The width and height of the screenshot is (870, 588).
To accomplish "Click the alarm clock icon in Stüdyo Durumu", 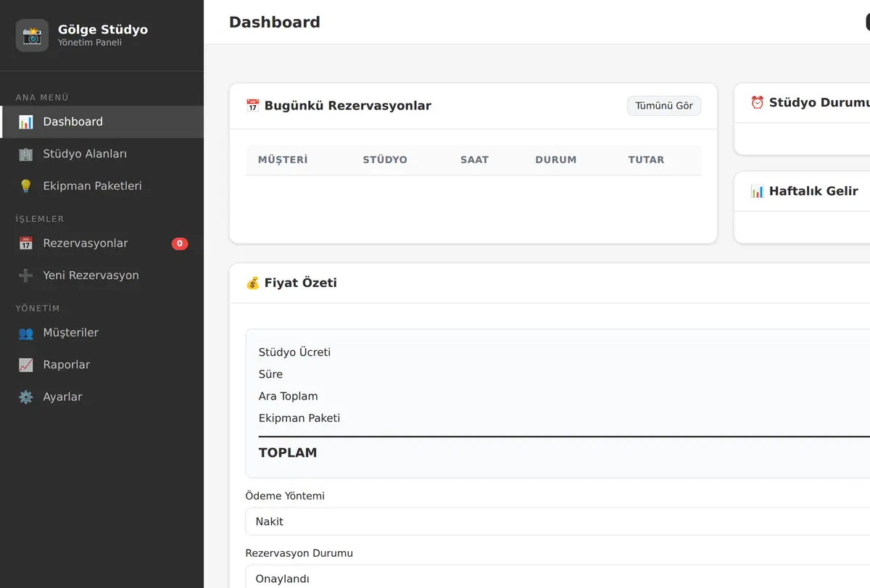I will point(757,103).
